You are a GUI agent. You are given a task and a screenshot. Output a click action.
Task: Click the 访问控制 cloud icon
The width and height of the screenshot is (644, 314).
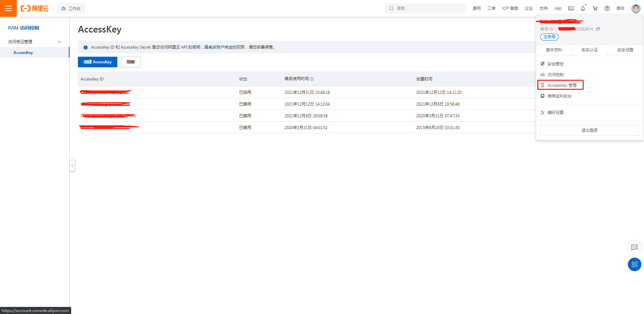tap(542, 74)
